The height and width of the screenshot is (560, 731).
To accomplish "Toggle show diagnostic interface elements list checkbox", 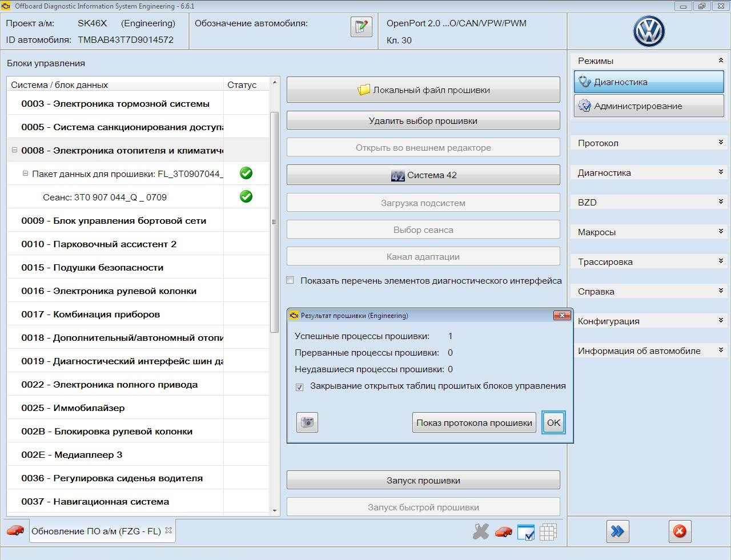I will pos(290,280).
